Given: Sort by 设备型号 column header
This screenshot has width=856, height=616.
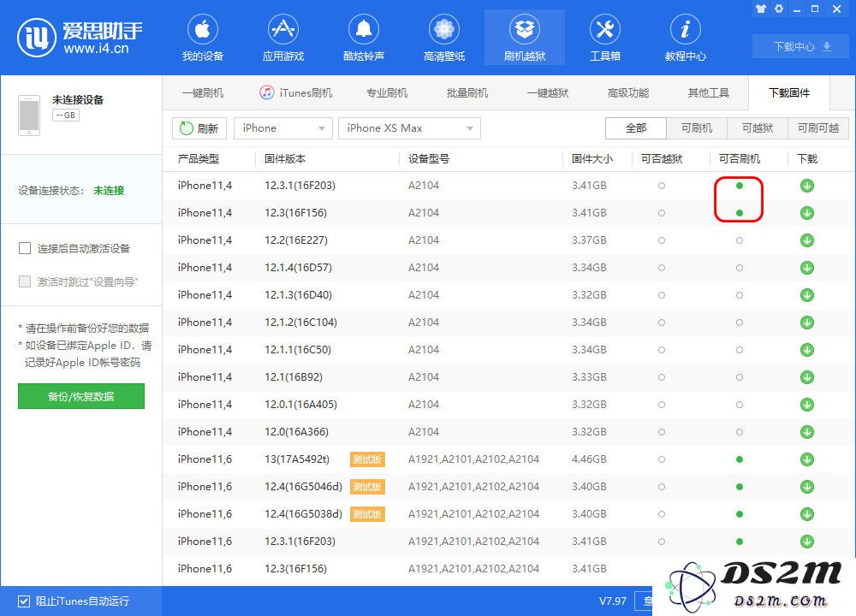Looking at the screenshot, I should [429, 159].
